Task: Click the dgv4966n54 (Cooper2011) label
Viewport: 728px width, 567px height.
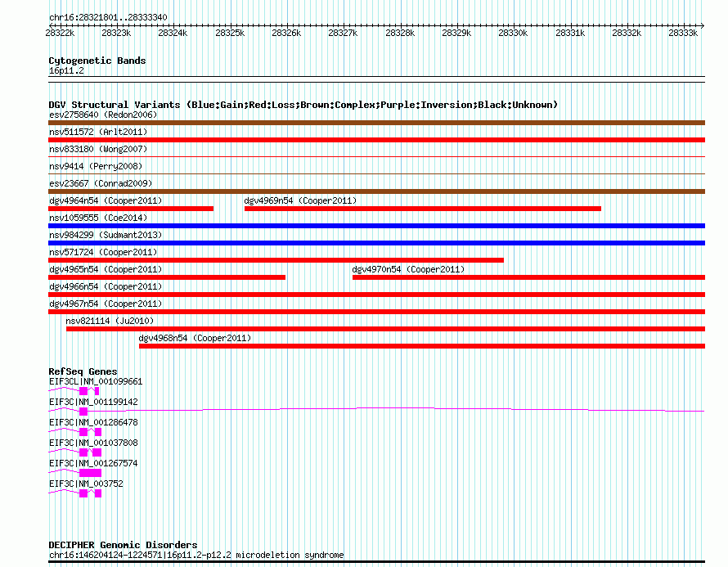Action: (x=106, y=286)
